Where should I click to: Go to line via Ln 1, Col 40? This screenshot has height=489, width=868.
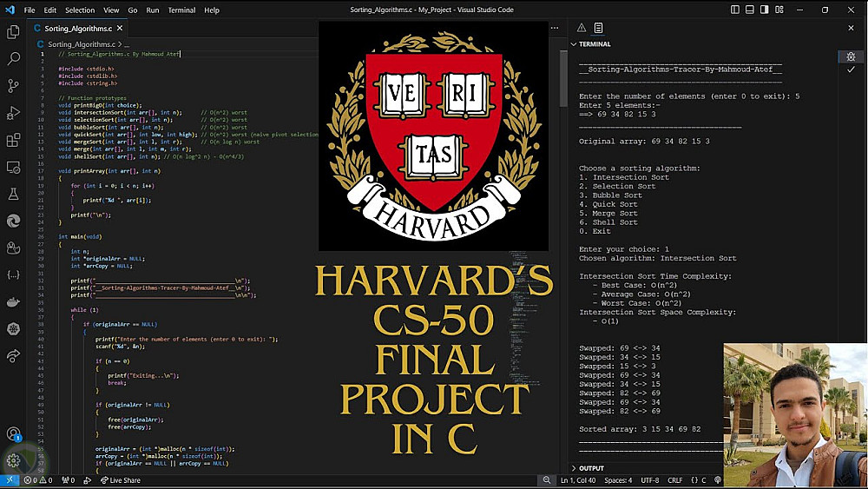pos(578,480)
